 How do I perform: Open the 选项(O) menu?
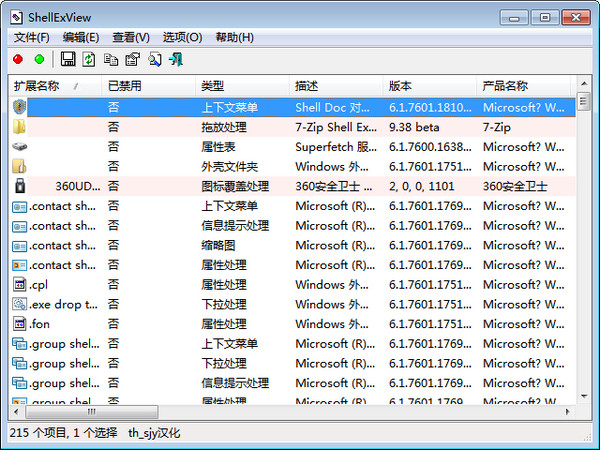(x=183, y=38)
